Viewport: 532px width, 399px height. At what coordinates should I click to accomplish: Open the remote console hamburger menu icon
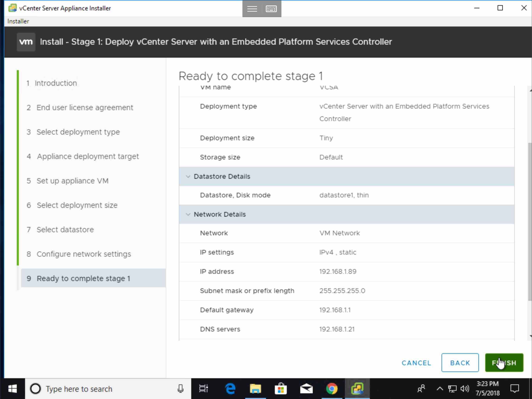252,9
